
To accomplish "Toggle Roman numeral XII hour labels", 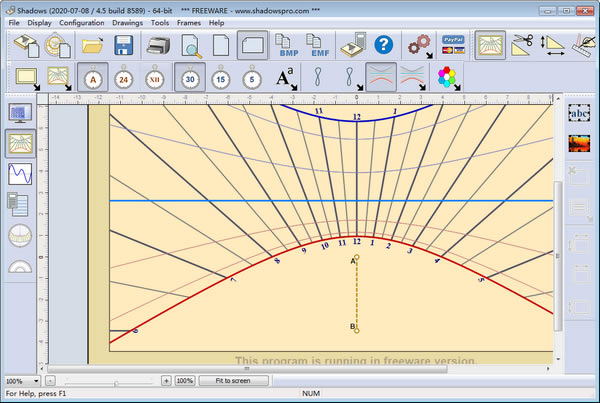I will coord(154,77).
